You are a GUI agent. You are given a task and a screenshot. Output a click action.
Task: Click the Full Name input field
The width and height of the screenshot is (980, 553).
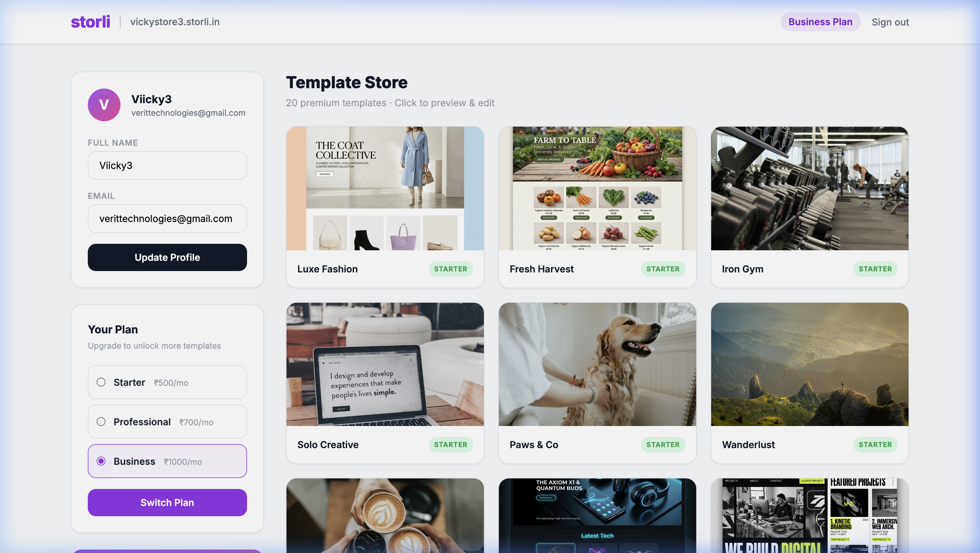tap(167, 165)
